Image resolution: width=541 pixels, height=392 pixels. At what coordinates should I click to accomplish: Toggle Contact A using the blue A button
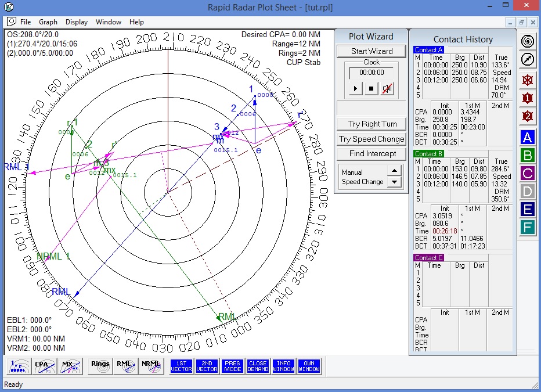(x=527, y=137)
